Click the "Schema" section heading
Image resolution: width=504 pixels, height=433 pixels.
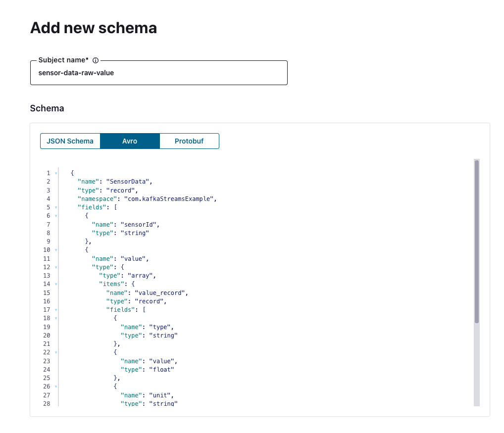click(x=47, y=108)
